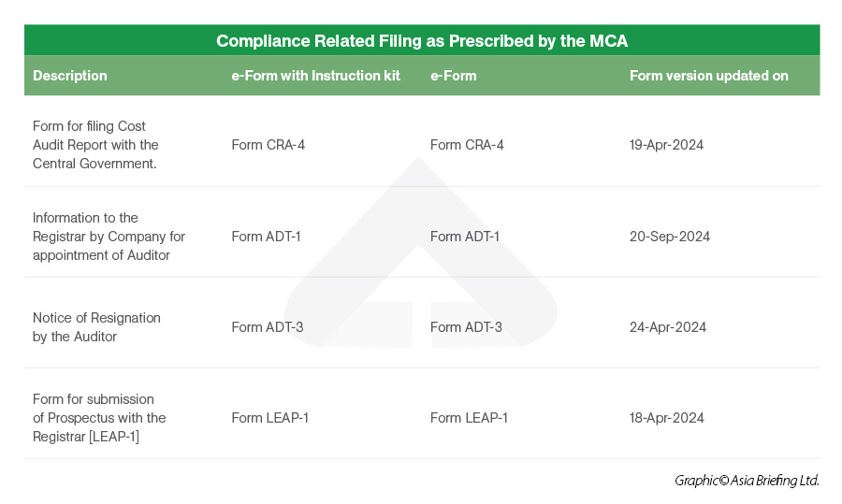Open Form ADT-3 with instruction kit
This screenshot has height=504, width=842.
coord(267,327)
